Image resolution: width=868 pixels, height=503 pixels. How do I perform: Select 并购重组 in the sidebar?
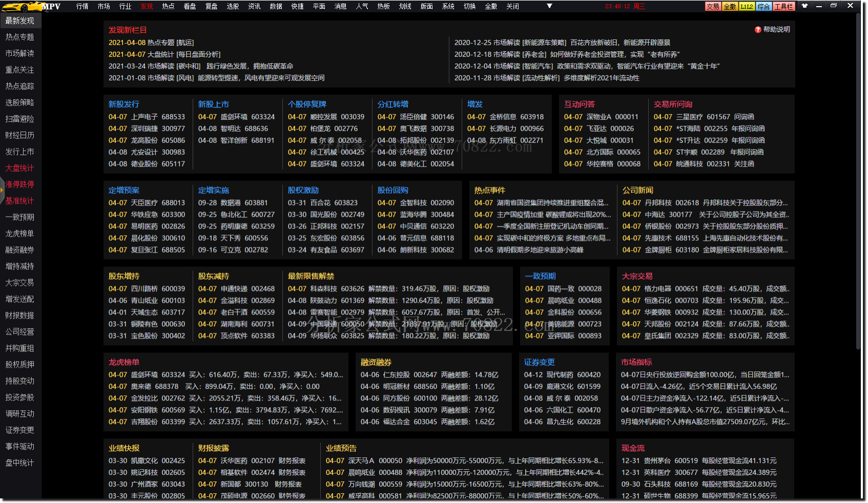point(20,348)
